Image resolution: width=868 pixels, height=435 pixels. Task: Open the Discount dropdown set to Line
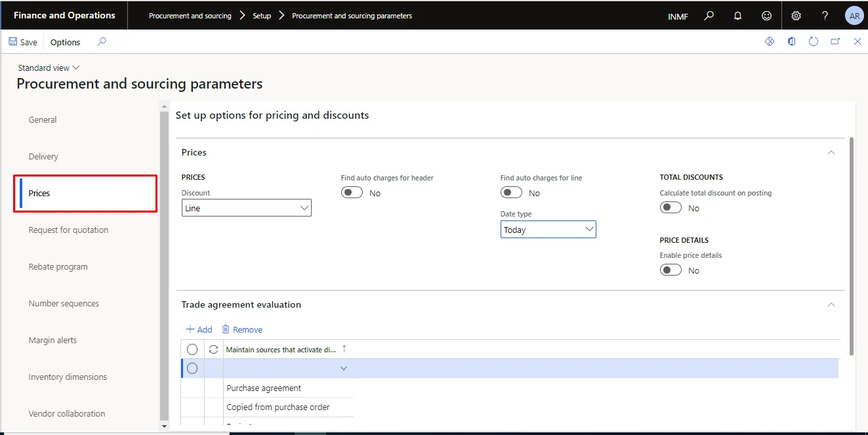[246, 208]
